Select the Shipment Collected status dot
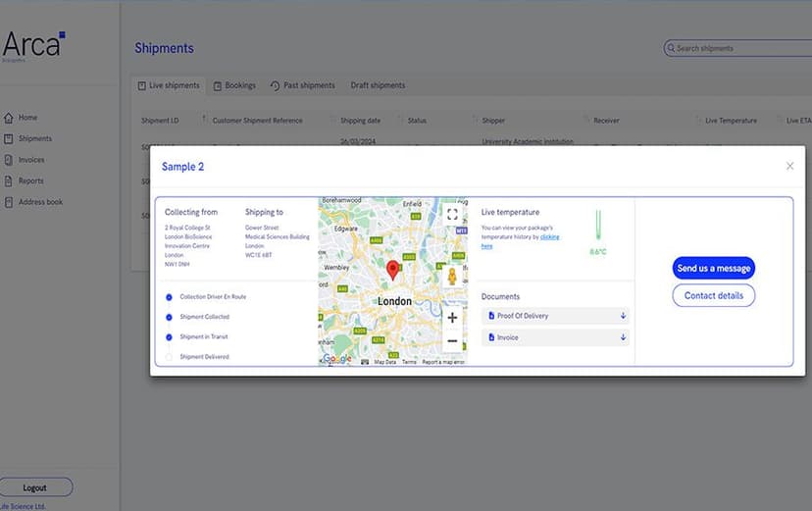The width and height of the screenshot is (812, 511). point(169,317)
